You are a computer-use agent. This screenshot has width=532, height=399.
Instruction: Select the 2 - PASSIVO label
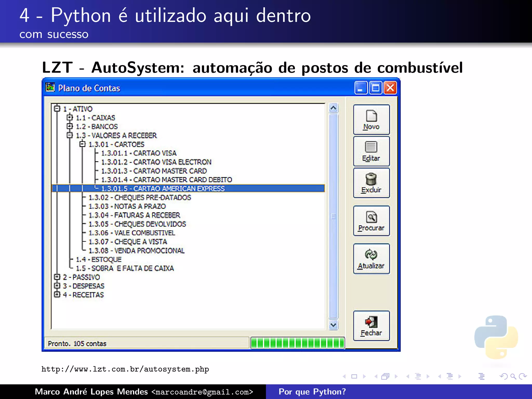pos(81,277)
